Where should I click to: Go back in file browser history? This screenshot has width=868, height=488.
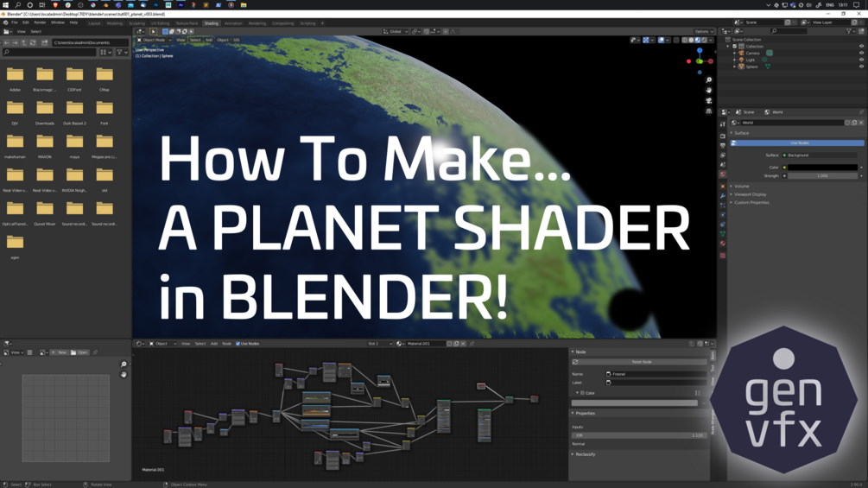pos(7,42)
